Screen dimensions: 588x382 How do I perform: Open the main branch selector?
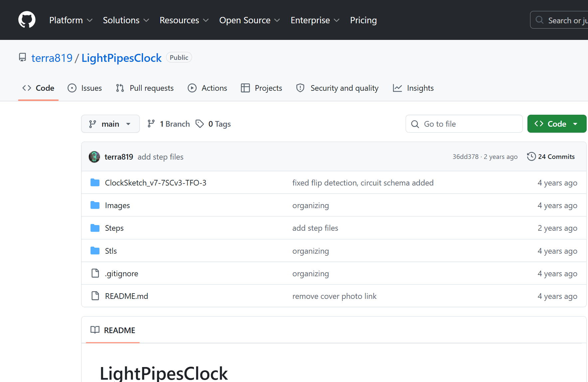click(110, 124)
